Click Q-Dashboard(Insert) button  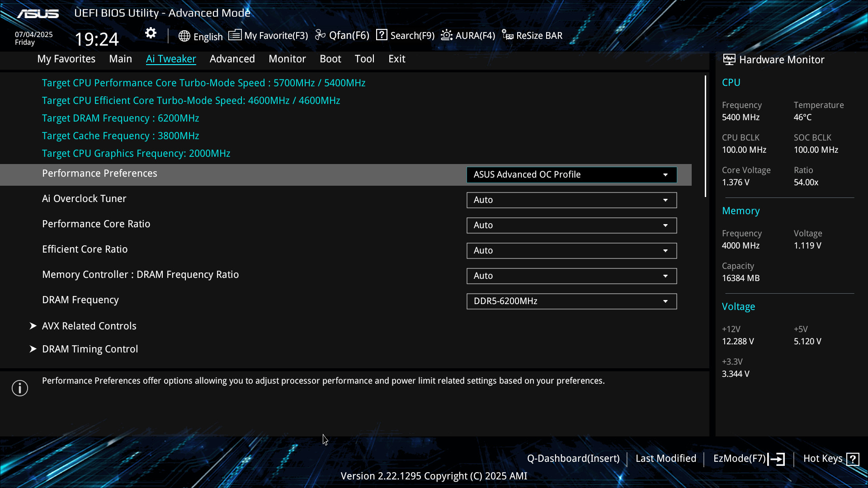click(573, 458)
